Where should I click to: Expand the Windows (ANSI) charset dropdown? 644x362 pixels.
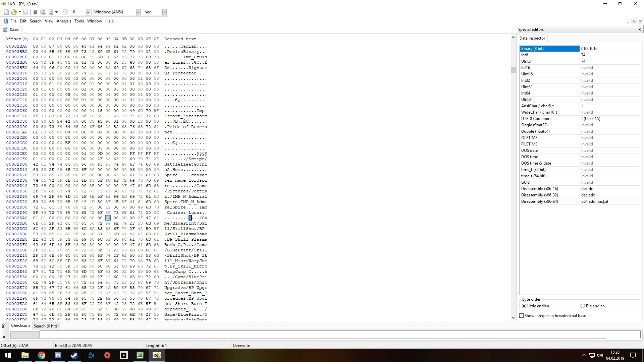point(138,12)
